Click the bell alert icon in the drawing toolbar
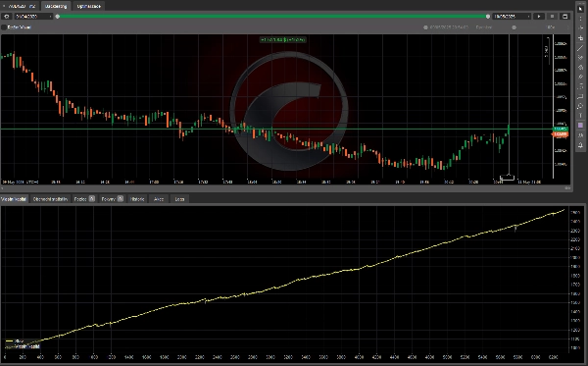Image resolution: width=588 pixels, height=366 pixels. click(580, 145)
